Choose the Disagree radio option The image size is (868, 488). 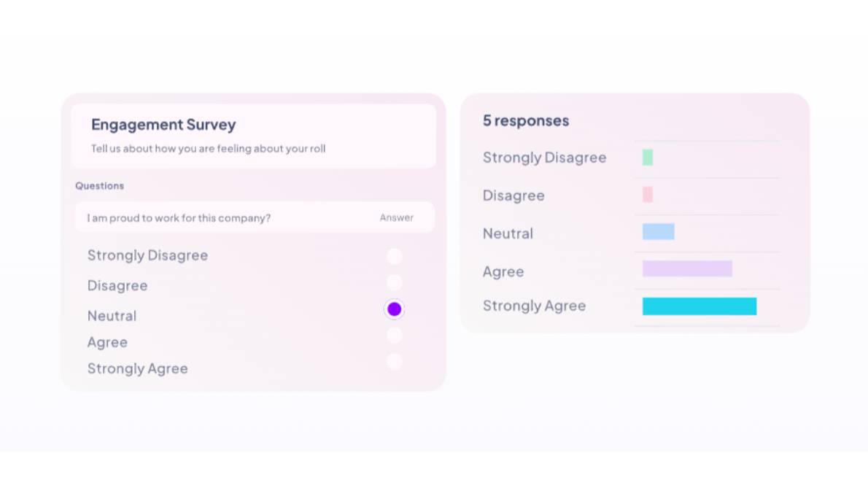pos(395,283)
